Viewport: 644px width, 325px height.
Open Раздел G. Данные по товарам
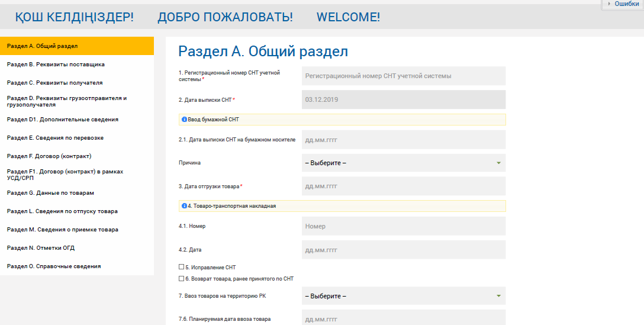point(77,192)
